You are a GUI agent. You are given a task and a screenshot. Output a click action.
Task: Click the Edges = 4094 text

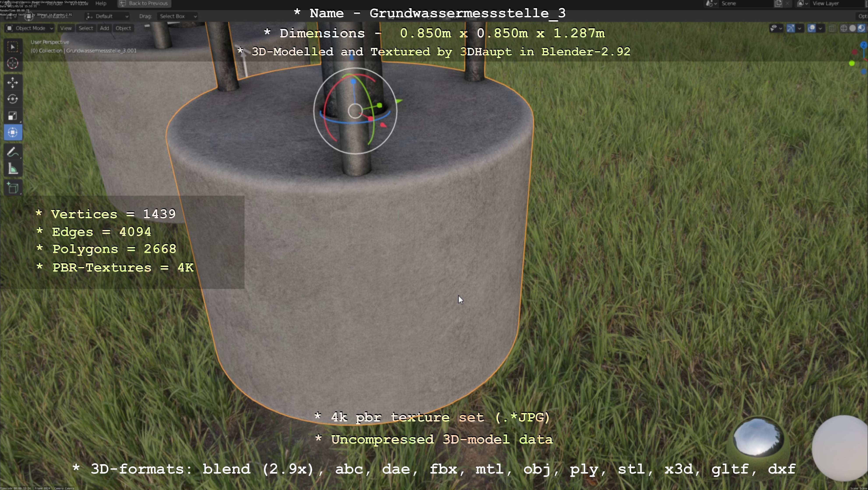coord(93,232)
